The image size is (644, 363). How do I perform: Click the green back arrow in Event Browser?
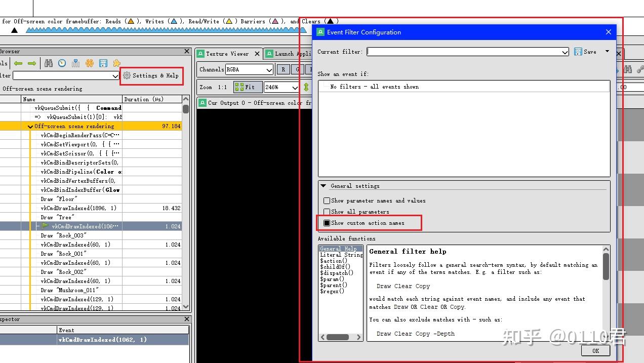[x=18, y=63]
